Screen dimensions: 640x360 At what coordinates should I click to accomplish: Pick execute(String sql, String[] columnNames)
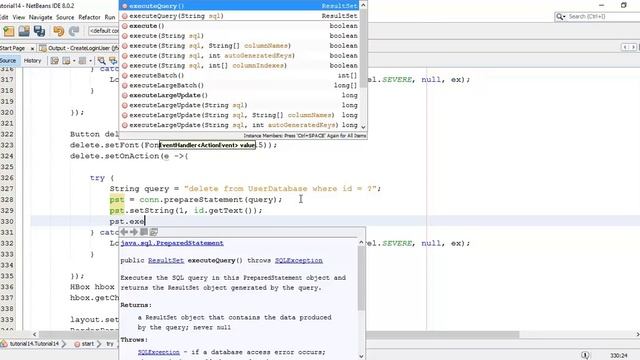[240, 46]
